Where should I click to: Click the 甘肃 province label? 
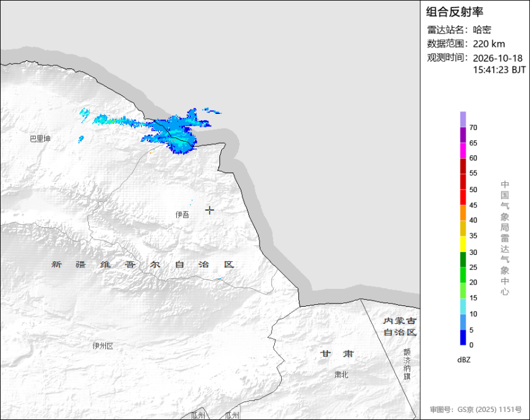point(337,353)
